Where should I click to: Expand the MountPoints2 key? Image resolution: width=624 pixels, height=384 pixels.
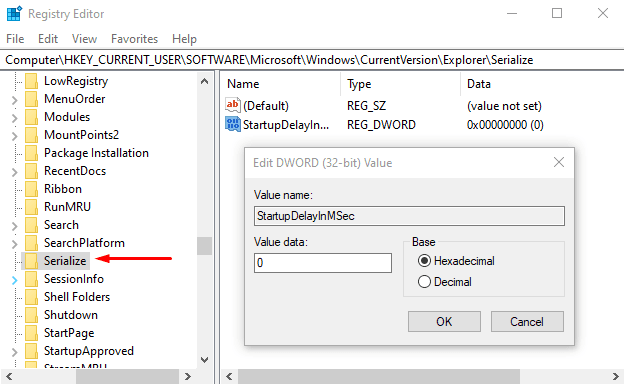[x=14, y=136]
